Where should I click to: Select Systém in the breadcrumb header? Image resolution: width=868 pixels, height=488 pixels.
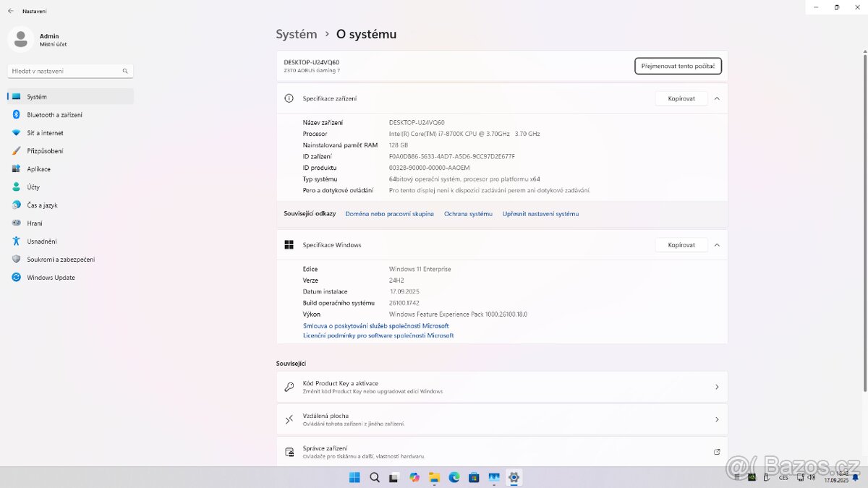click(x=296, y=34)
